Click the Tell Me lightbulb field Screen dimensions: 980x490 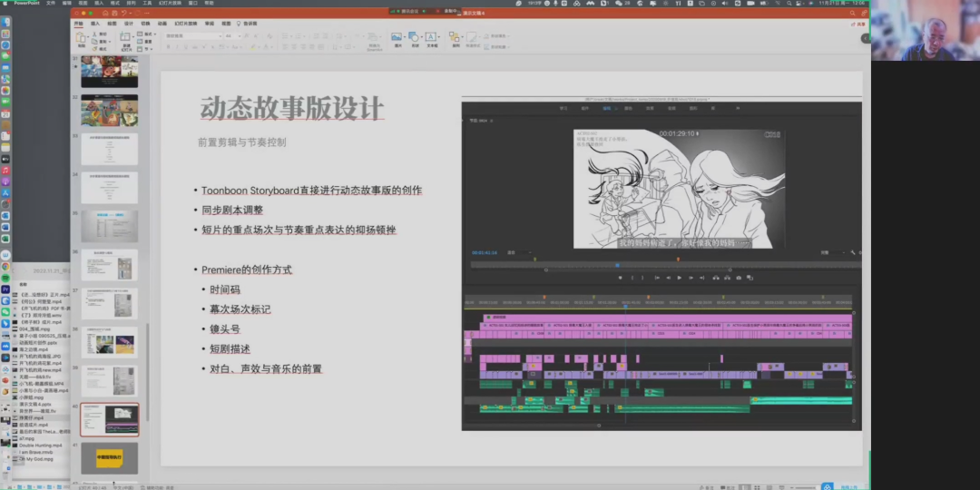(247, 24)
